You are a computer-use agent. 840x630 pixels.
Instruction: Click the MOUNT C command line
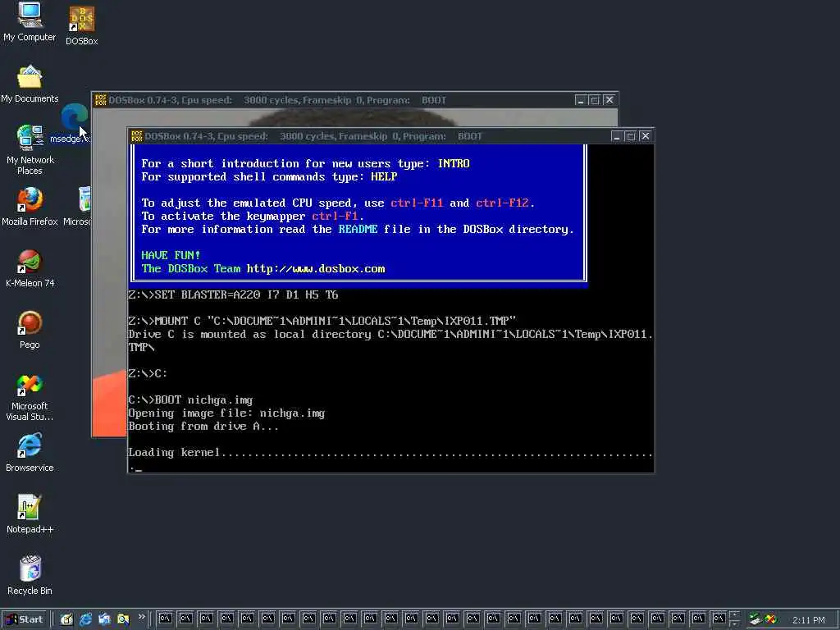pos(322,321)
